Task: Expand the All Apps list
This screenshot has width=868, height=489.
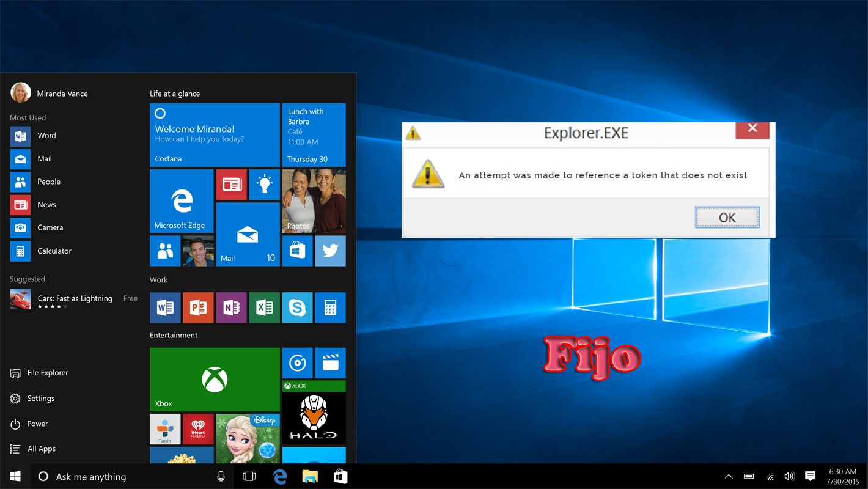Action: pyautogui.click(x=41, y=449)
